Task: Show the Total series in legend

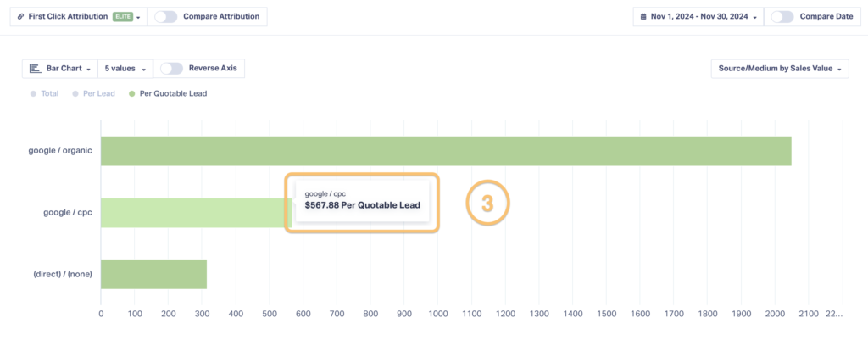Action: [x=45, y=93]
